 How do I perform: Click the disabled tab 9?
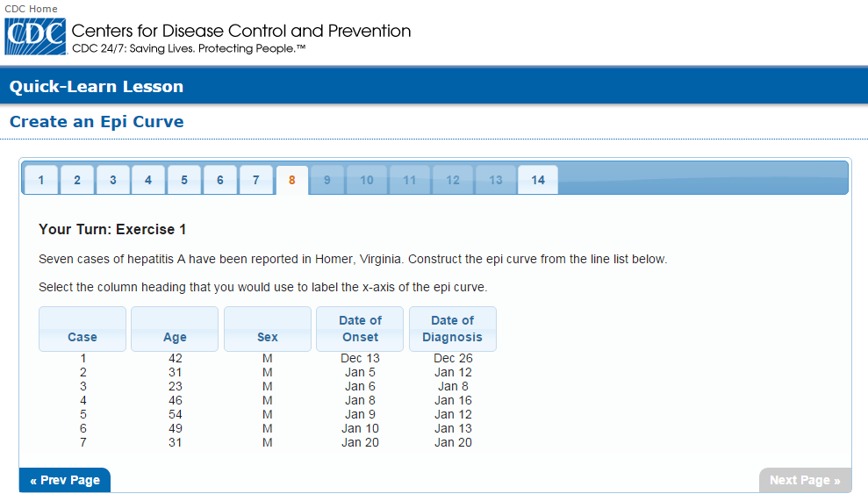click(327, 180)
